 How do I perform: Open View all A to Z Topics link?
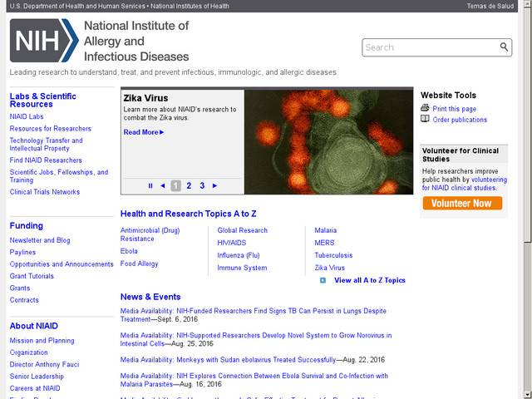point(370,280)
